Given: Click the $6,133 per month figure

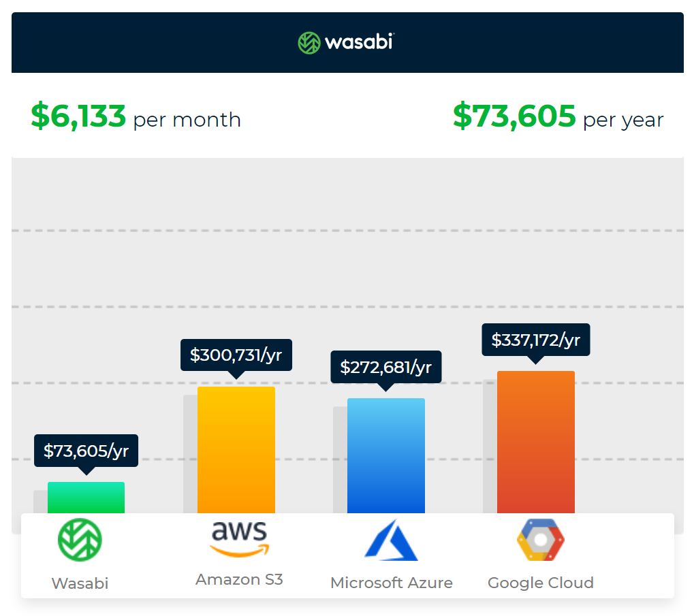Looking at the screenshot, I should coord(79,117).
